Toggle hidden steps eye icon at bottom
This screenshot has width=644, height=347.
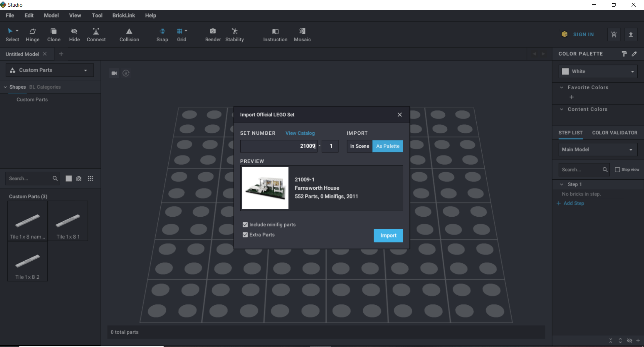(630, 341)
